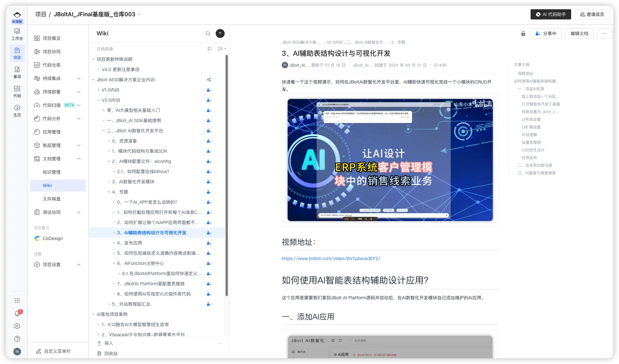Click the document list view icon
619x364 pixels.
point(210,49)
